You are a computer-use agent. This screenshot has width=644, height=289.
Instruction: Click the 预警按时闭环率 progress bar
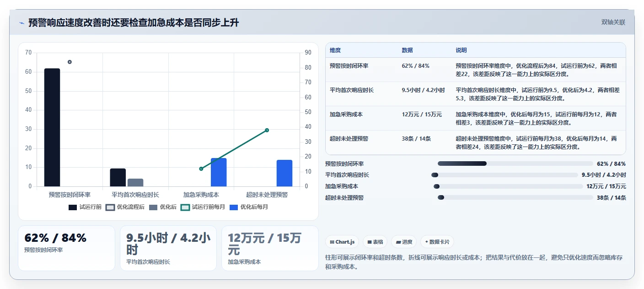click(515, 164)
